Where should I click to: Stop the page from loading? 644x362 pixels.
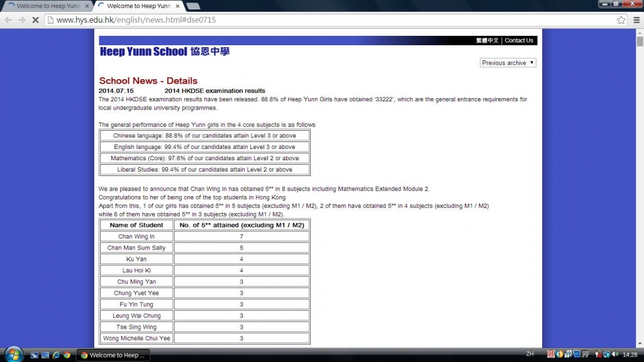[x=36, y=19]
